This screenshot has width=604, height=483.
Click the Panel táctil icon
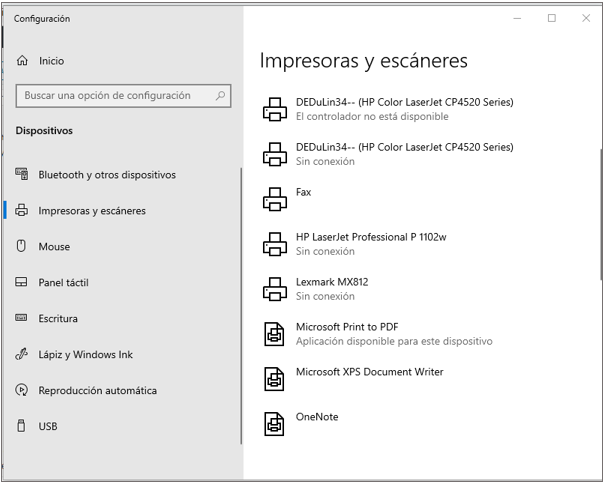(21, 282)
